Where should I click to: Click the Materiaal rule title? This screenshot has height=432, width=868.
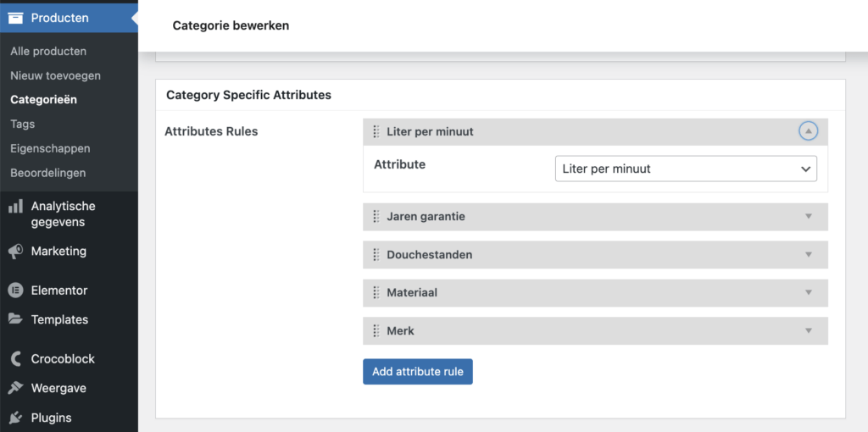click(x=412, y=292)
